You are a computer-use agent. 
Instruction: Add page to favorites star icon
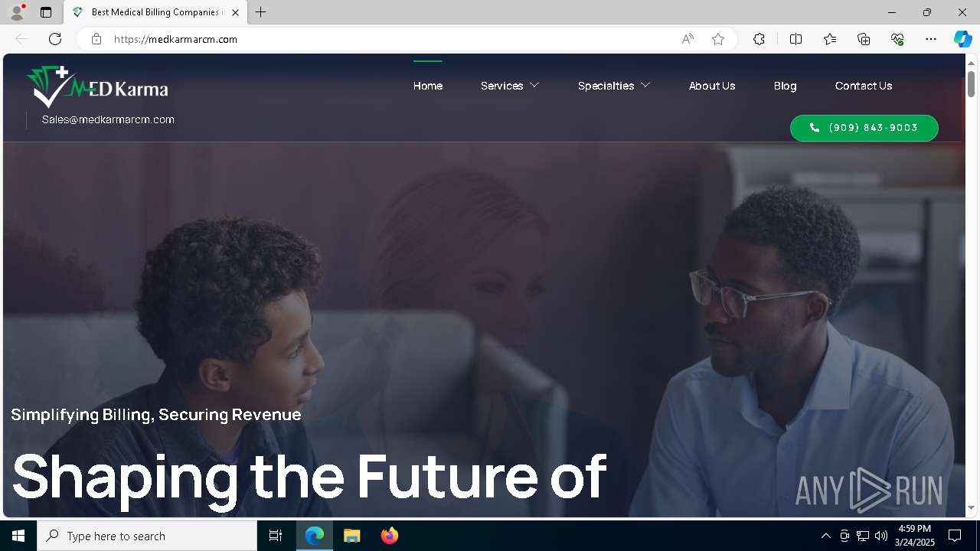pyautogui.click(x=718, y=39)
